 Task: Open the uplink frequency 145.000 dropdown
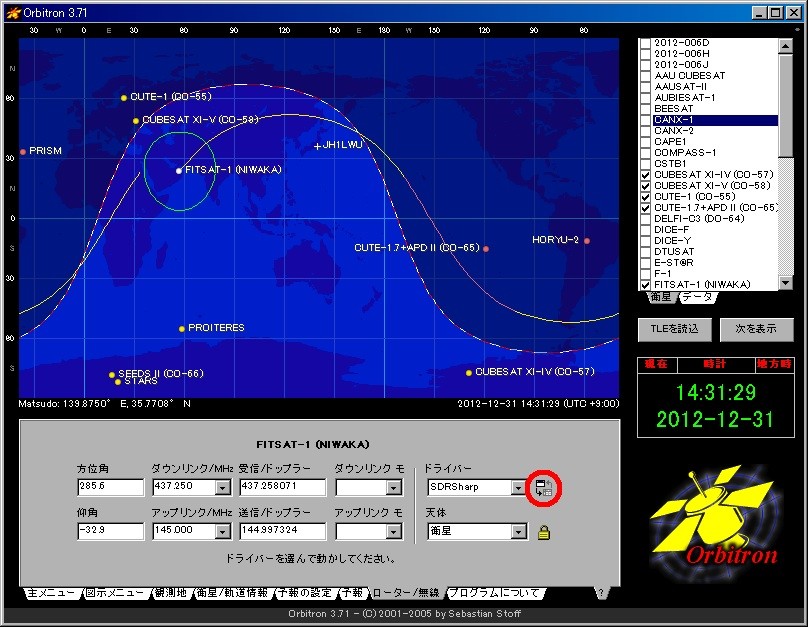[223, 531]
